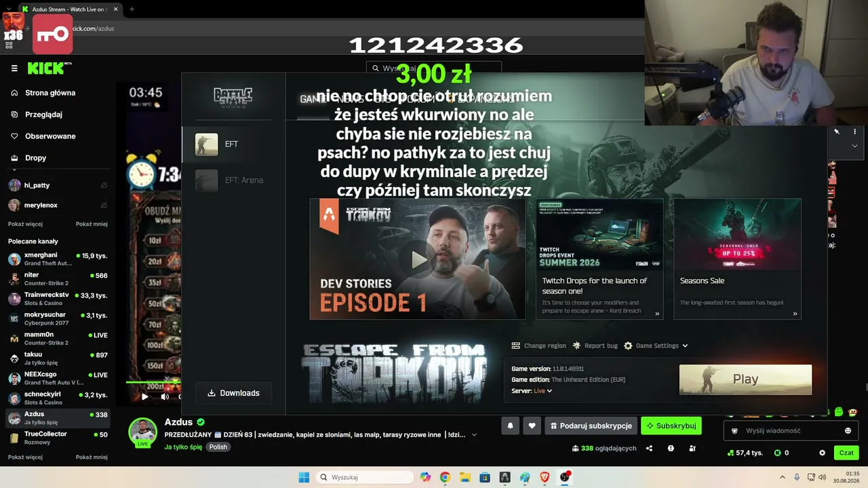Open the Przeglądaj browse section
The height and width of the screenshot is (488, 868).
(x=43, y=115)
